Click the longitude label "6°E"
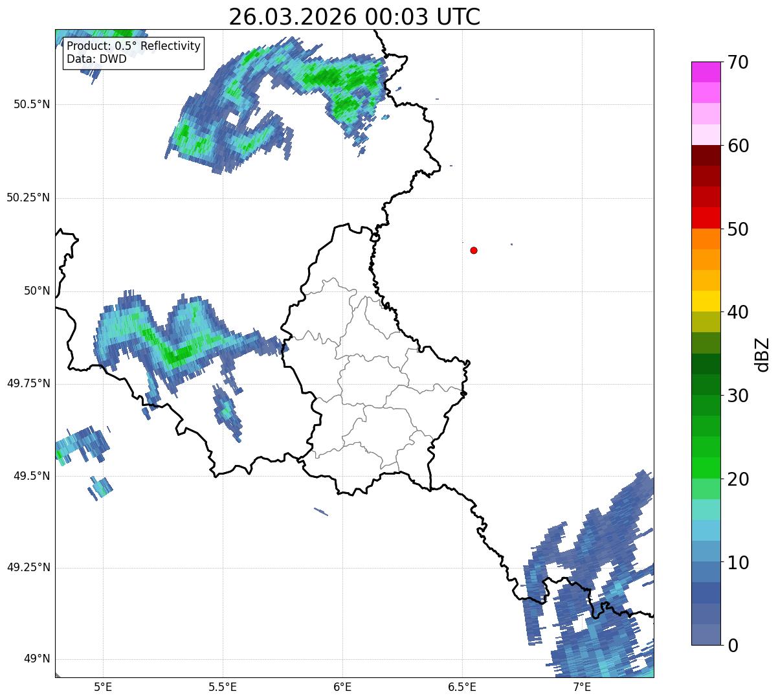This screenshot has height=700, width=778. [342, 687]
